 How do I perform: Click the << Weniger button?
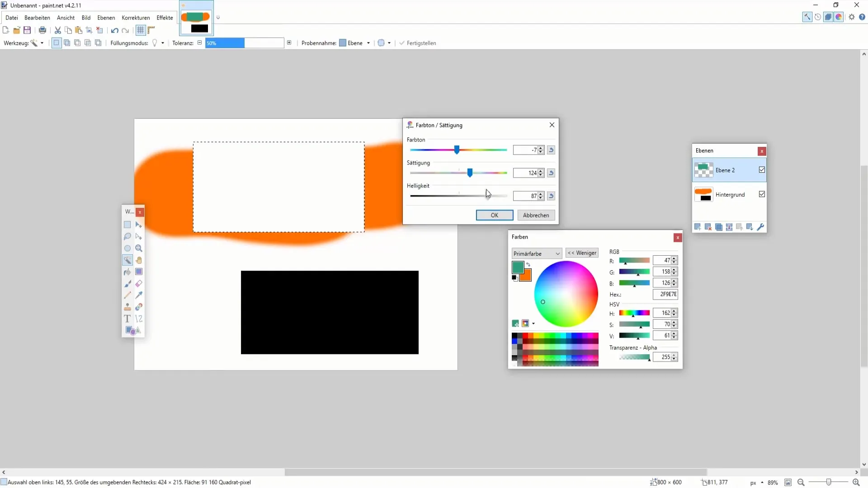point(582,253)
